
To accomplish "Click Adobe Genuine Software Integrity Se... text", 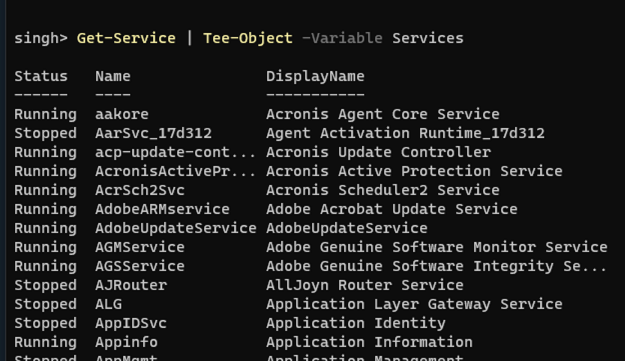I will pos(436,267).
